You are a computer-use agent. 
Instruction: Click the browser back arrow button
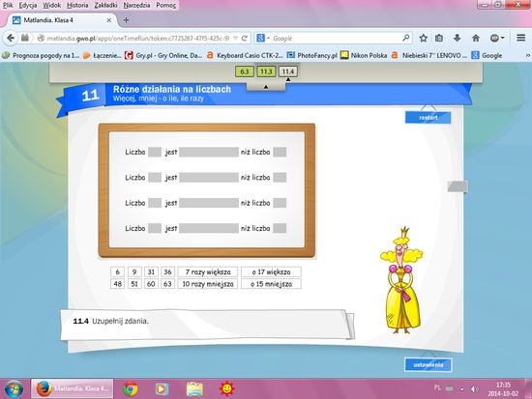pos(11,38)
